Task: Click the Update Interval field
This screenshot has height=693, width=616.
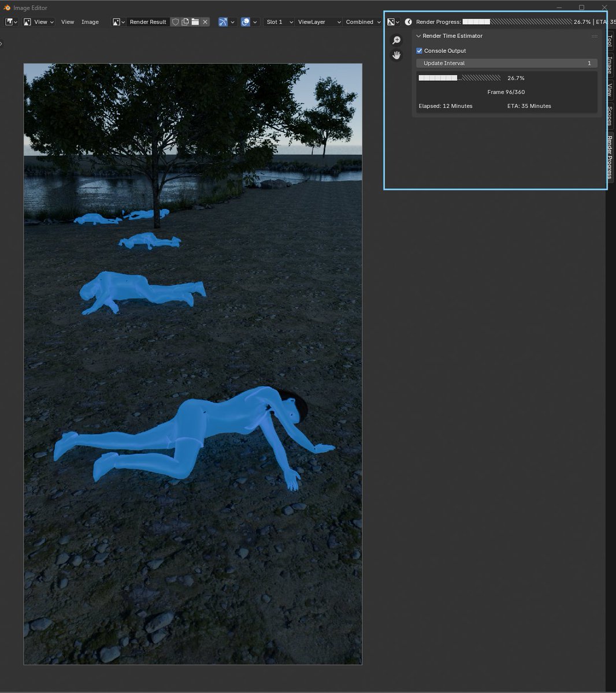Action: point(507,63)
